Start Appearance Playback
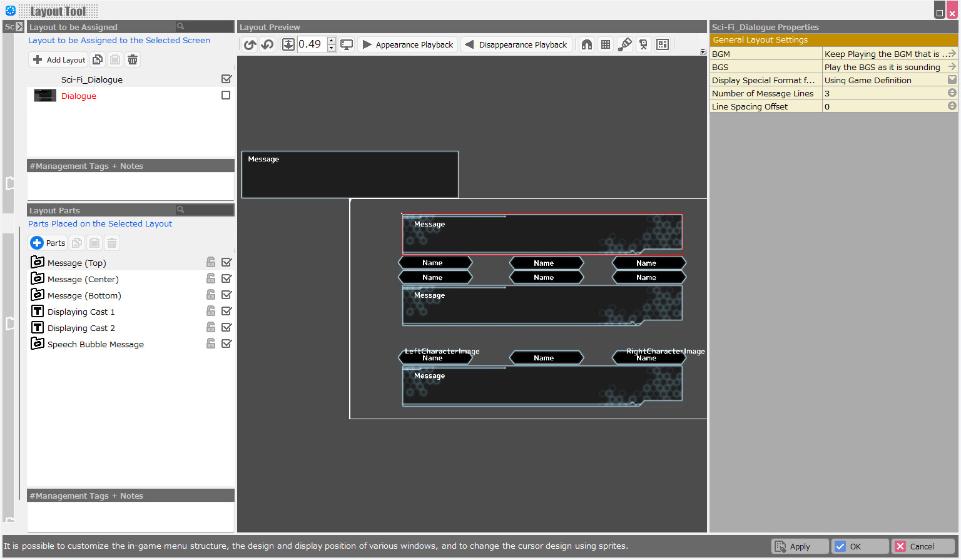 407,44
